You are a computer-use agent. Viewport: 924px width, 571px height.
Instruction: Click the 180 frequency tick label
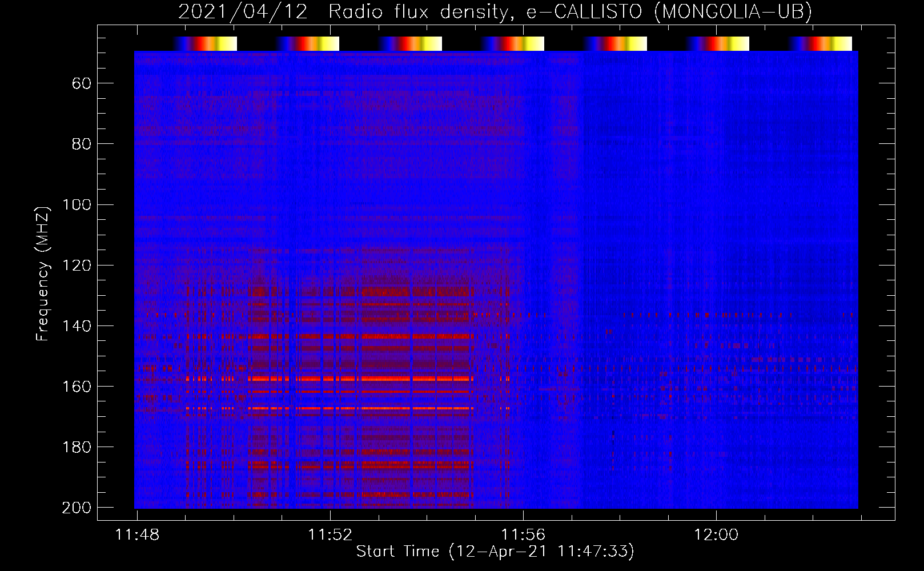77,447
